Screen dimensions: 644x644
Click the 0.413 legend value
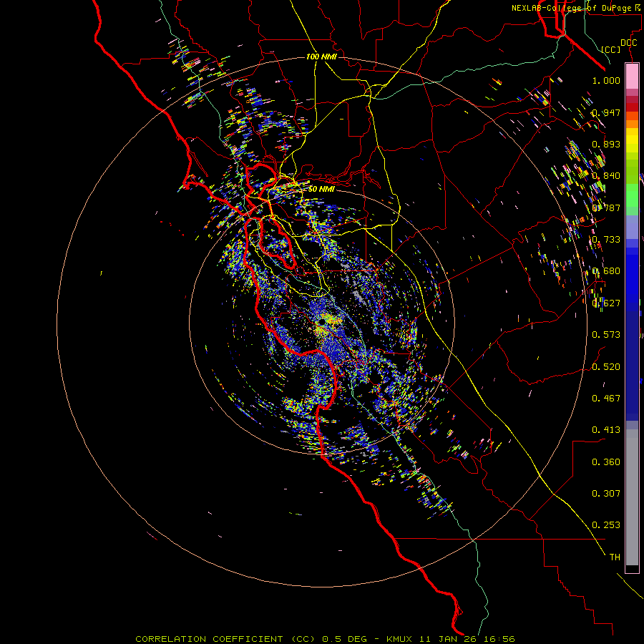point(606,430)
